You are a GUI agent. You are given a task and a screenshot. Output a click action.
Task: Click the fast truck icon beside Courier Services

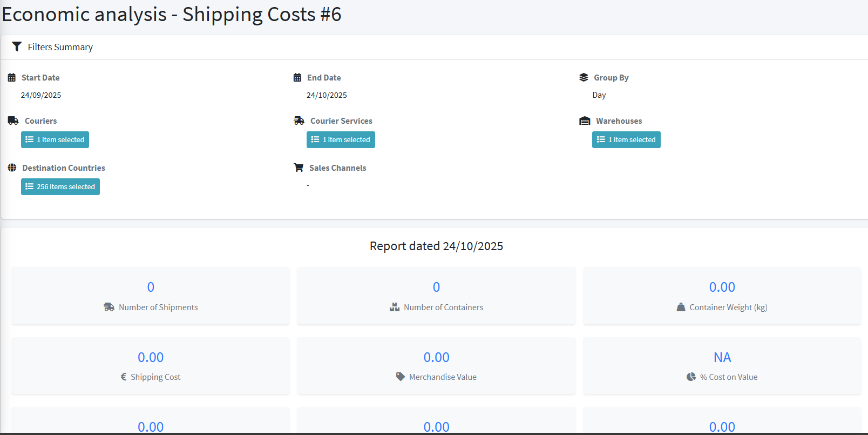point(299,121)
